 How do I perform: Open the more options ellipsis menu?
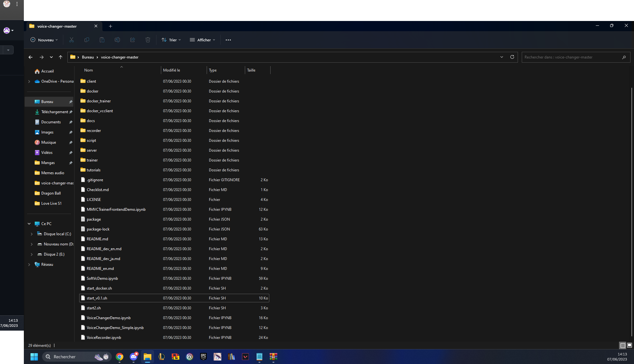click(x=228, y=40)
